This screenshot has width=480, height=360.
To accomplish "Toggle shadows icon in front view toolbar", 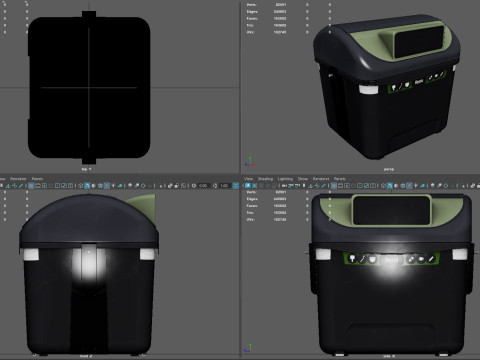I will (120, 186).
